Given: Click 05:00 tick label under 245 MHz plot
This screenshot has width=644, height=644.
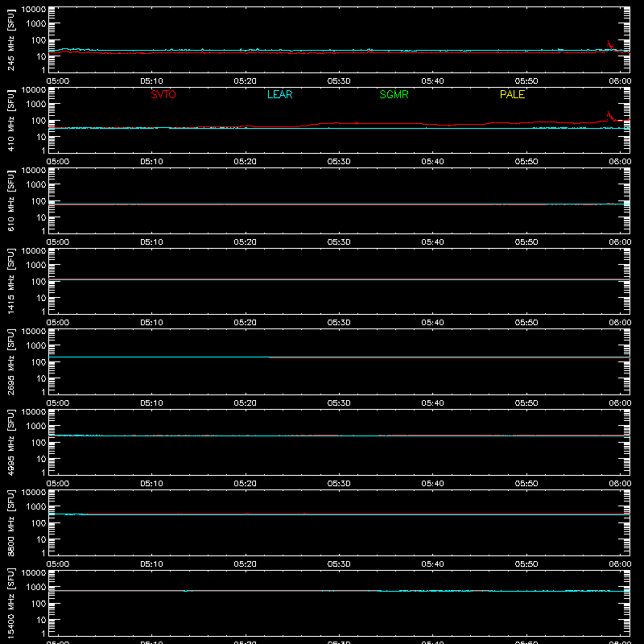Looking at the screenshot, I should pos(58,81).
